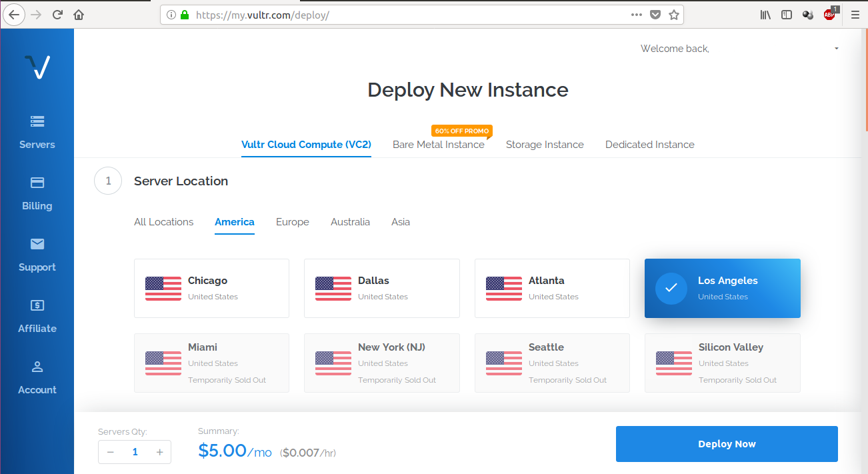Click the browser forward arrow
Screen dimensions: 868x474
coord(36,14)
